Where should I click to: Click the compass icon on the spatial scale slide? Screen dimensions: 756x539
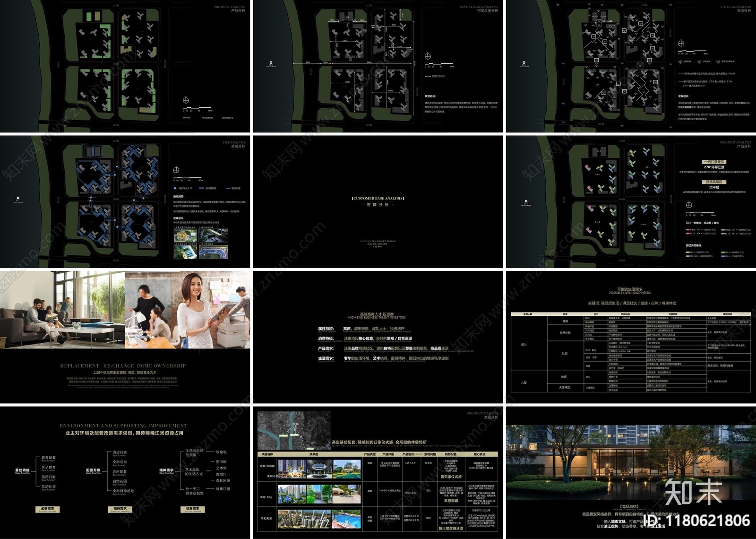point(428,56)
